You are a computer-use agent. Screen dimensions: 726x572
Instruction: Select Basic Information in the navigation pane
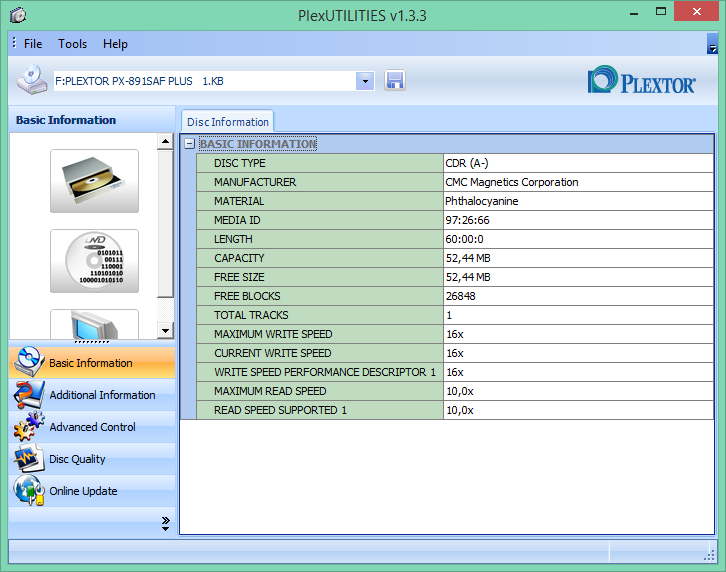click(x=92, y=363)
